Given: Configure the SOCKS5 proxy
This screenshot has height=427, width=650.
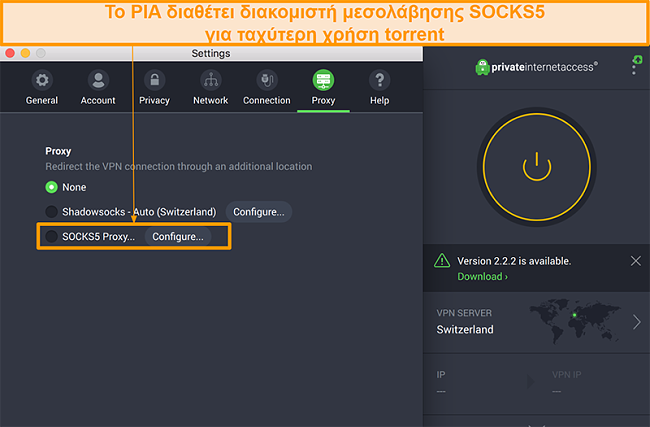Looking at the screenshot, I should point(178,236).
